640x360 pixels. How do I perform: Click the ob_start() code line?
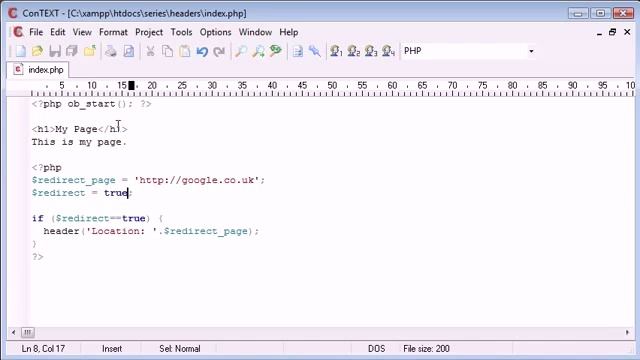click(91, 104)
